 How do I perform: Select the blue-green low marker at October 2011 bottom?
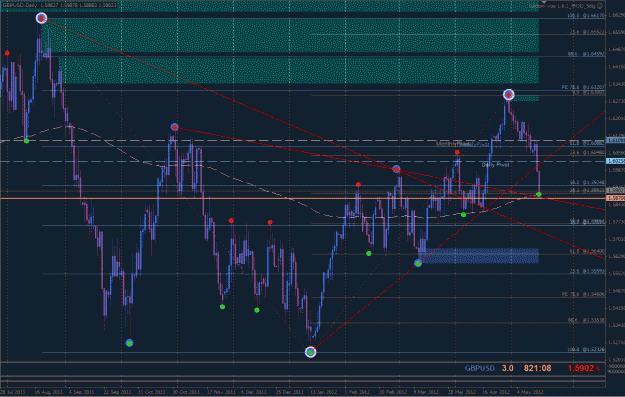coord(129,343)
